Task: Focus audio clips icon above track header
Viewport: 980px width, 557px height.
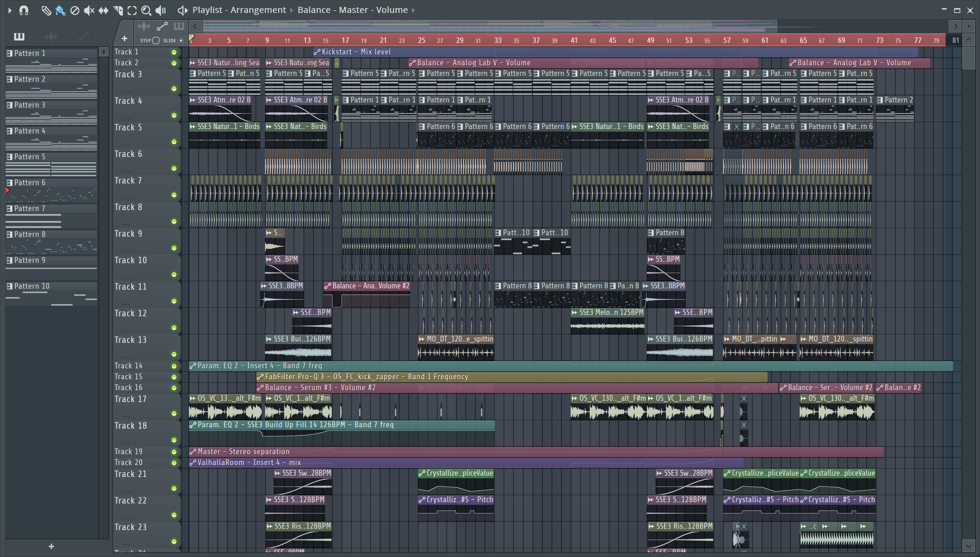Action: coord(144,27)
